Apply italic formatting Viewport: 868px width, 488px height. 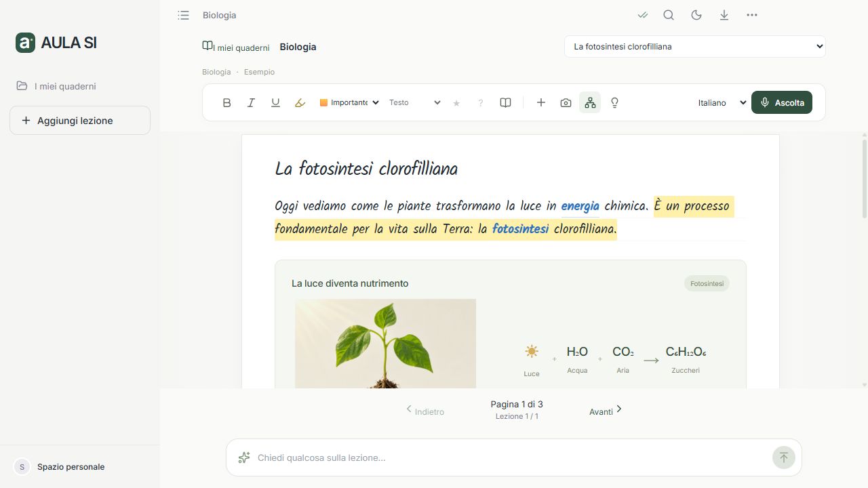(251, 102)
